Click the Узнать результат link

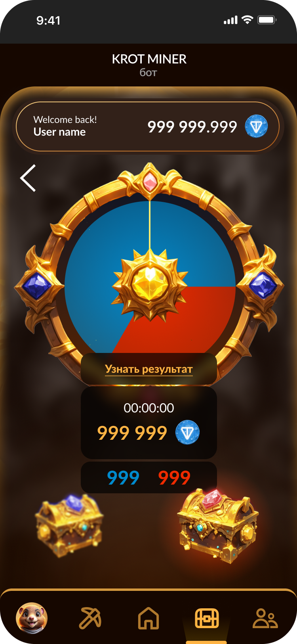pyautogui.click(x=149, y=369)
